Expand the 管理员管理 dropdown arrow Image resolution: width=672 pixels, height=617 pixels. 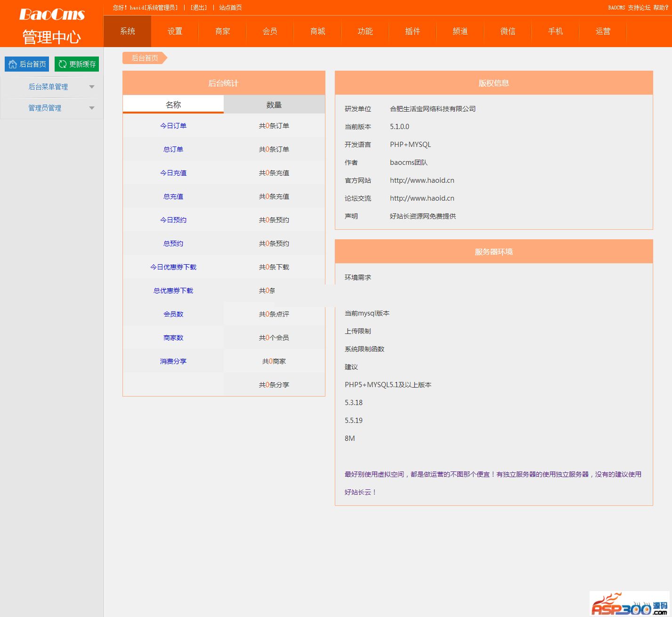(92, 108)
